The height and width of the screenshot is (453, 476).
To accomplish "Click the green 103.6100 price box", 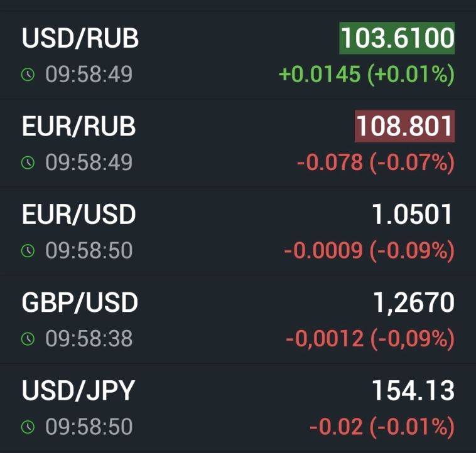I will click(x=397, y=39).
